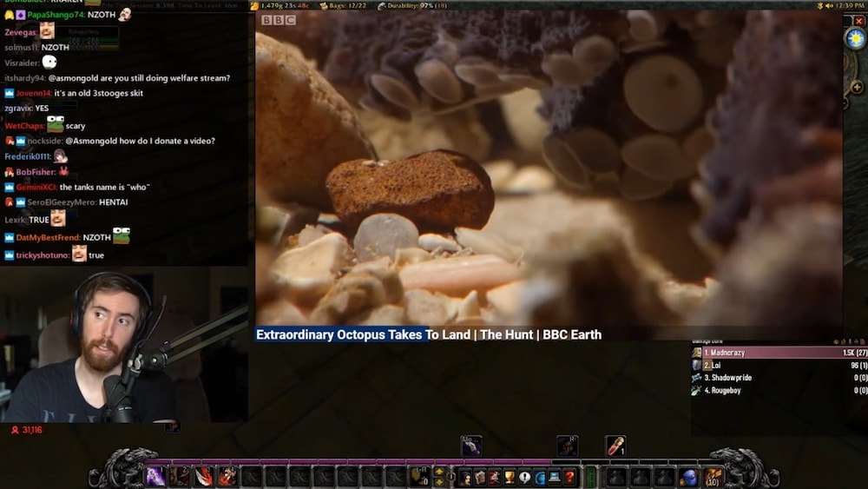Image resolution: width=868 pixels, height=489 pixels.
Task: Click chat username DatMyBestFrend
Action: point(48,238)
